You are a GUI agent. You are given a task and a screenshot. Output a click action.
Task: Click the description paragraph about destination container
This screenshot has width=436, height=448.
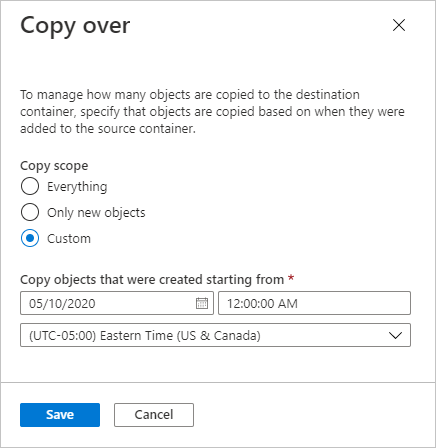[x=212, y=111]
